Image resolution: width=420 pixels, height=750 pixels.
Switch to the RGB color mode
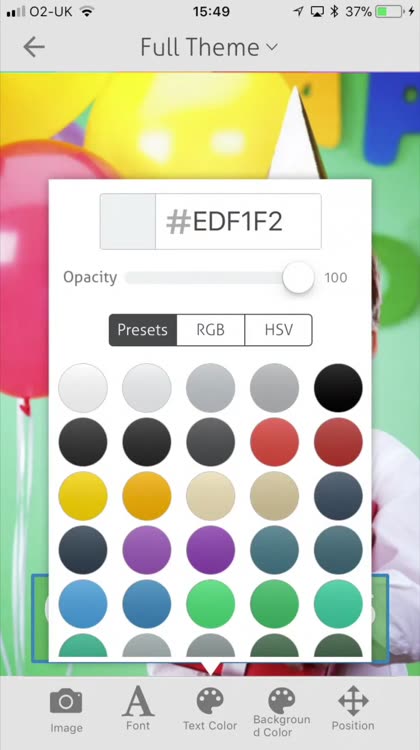pos(210,330)
